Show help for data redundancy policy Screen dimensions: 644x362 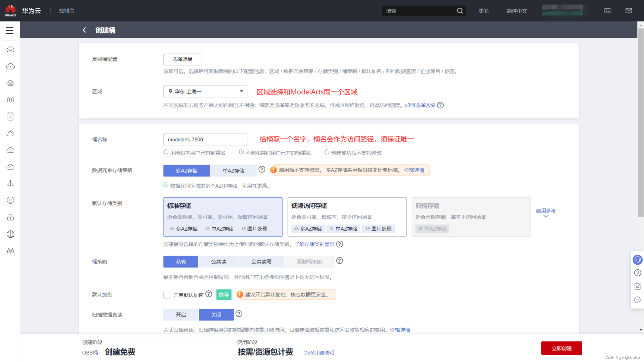click(262, 170)
